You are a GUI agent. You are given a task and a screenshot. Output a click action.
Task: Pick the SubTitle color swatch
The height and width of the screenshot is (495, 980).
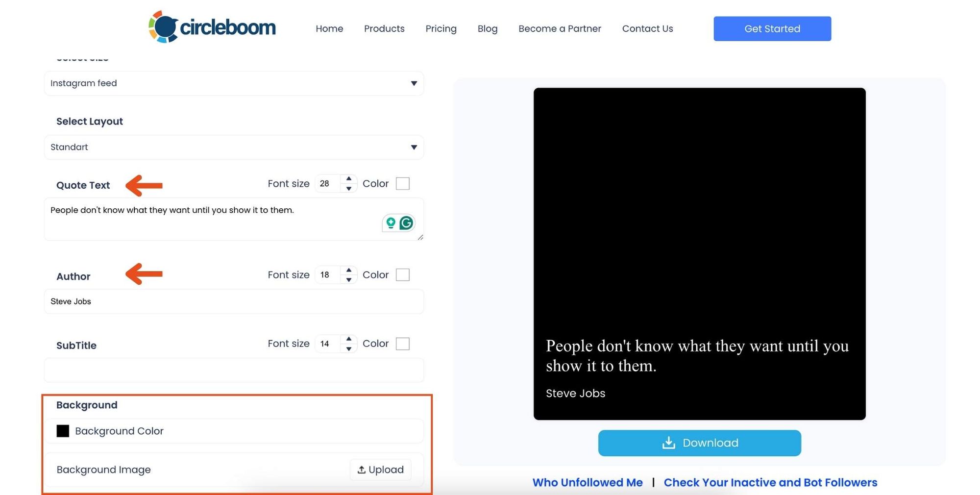[x=403, y=344]
